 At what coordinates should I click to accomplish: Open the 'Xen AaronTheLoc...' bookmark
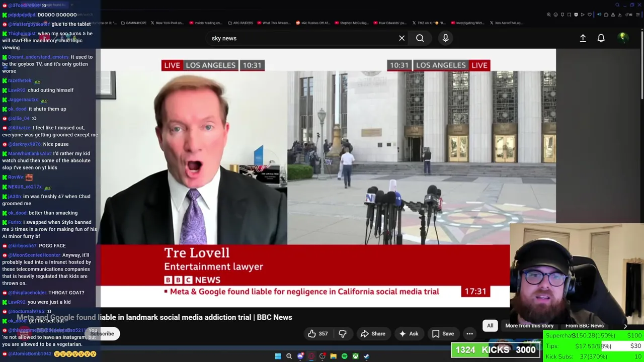pos(506,23)
